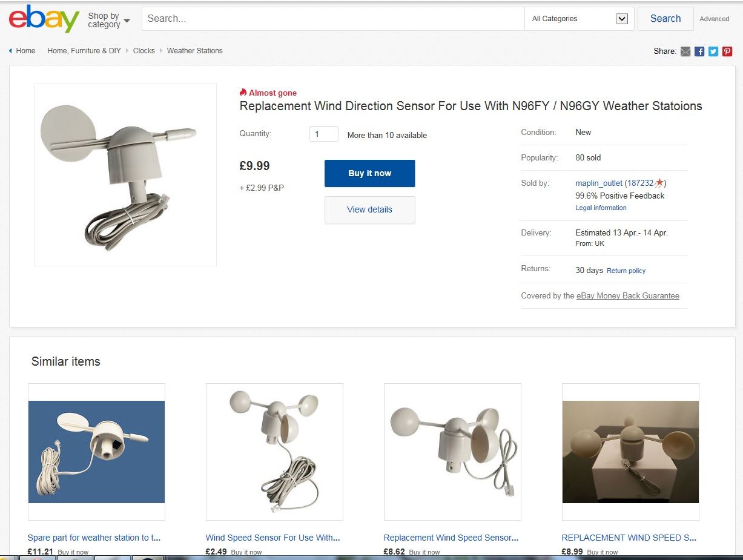This screenshot has height=560, width=743.
Task: Share listing on Pinterest
Action: 727,51
